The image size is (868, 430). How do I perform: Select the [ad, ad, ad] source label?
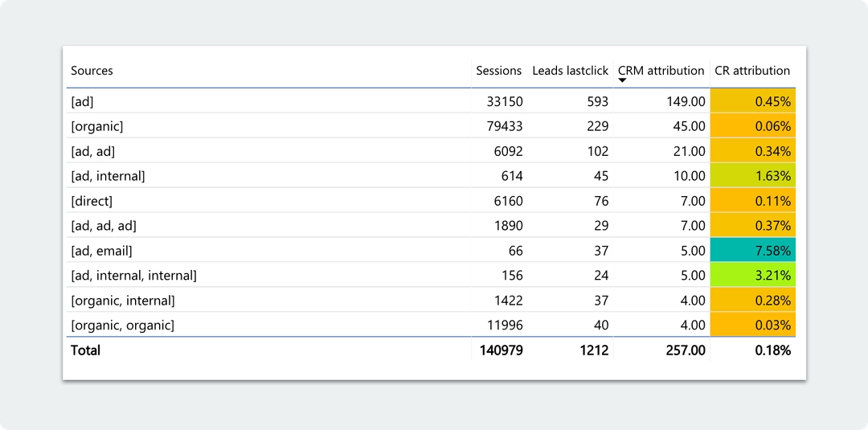[x=104, y=226]
